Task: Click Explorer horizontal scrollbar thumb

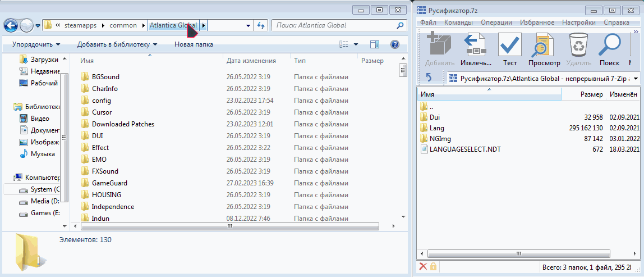Action: (230, 226)
